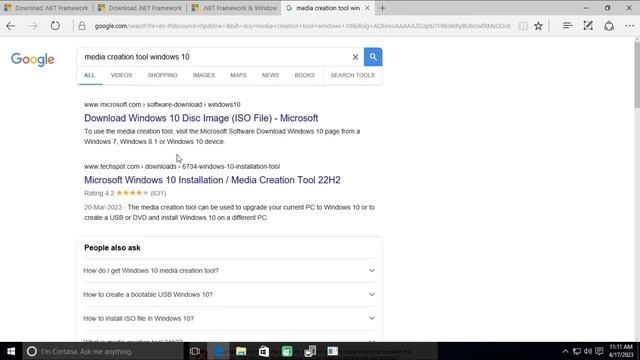Select the NEWS search filter

270,75
